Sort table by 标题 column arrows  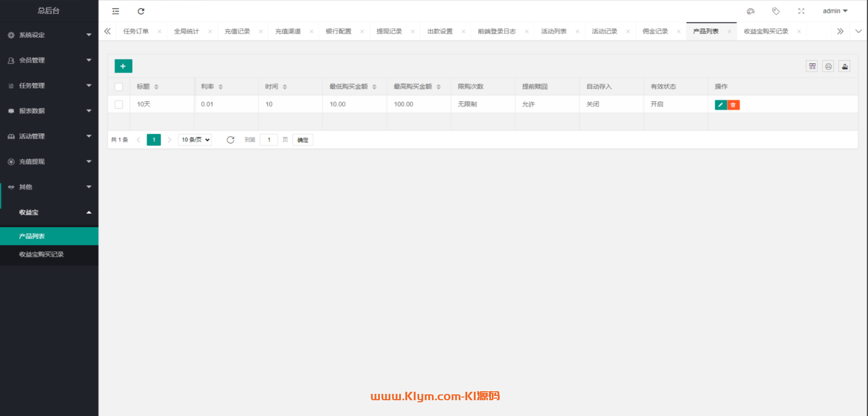point(156,87)
